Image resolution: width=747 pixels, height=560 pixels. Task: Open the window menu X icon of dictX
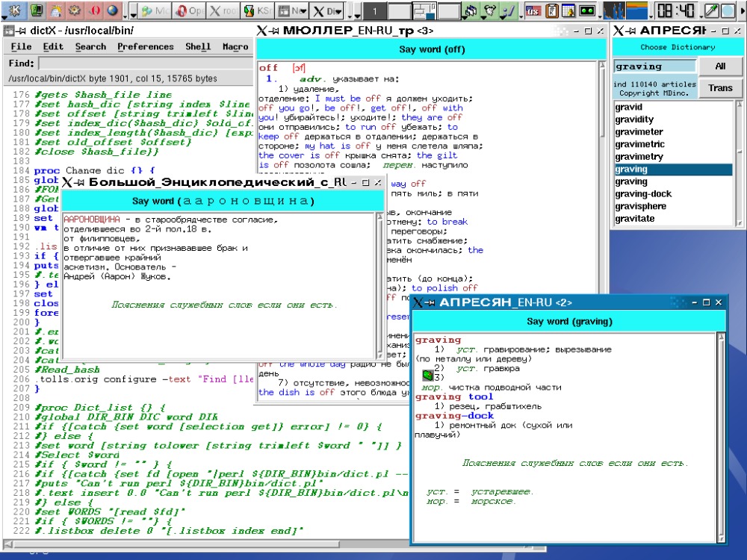coord(8,31)
